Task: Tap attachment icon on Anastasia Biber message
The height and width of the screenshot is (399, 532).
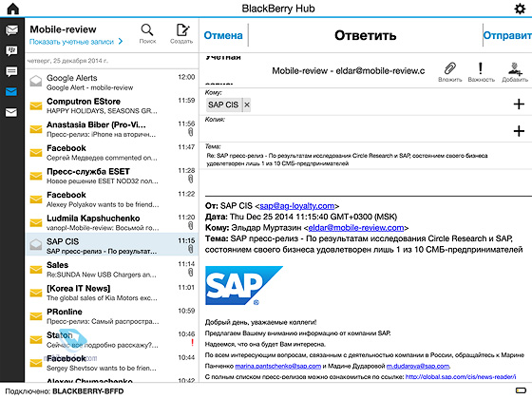Action: [191, 132]
